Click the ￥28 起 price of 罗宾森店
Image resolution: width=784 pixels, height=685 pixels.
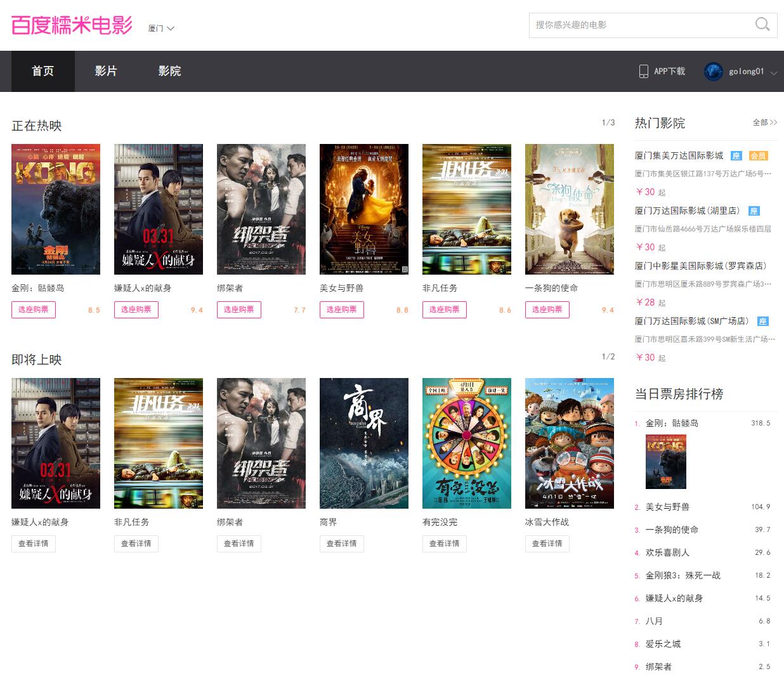[650, 303]
